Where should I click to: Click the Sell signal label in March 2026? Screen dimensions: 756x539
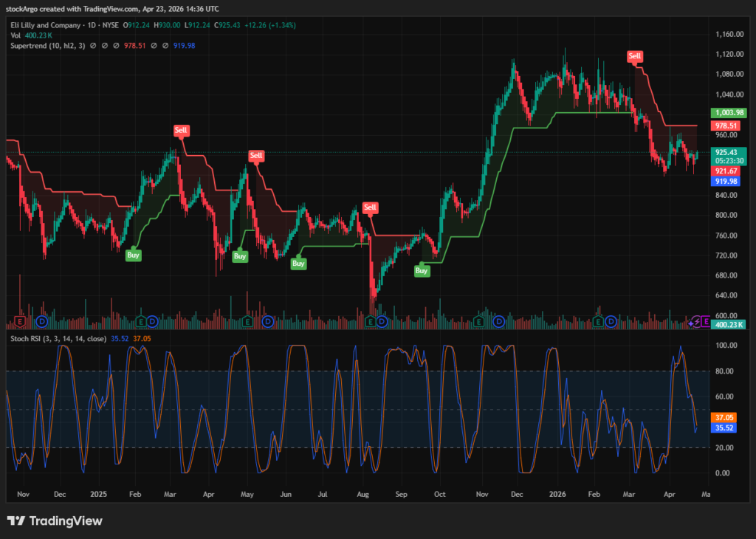pos(634,56)
